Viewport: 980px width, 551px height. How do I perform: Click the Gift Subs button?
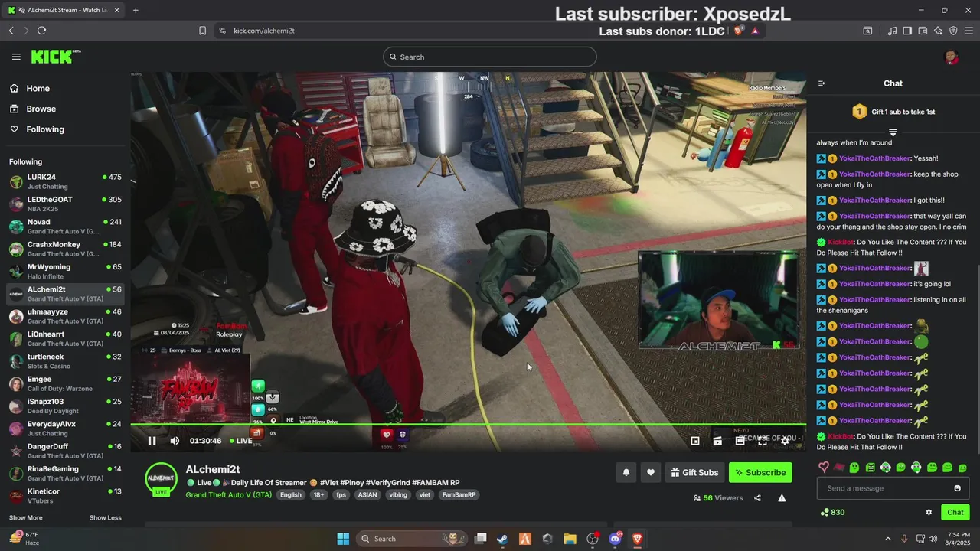click(695, 473)
